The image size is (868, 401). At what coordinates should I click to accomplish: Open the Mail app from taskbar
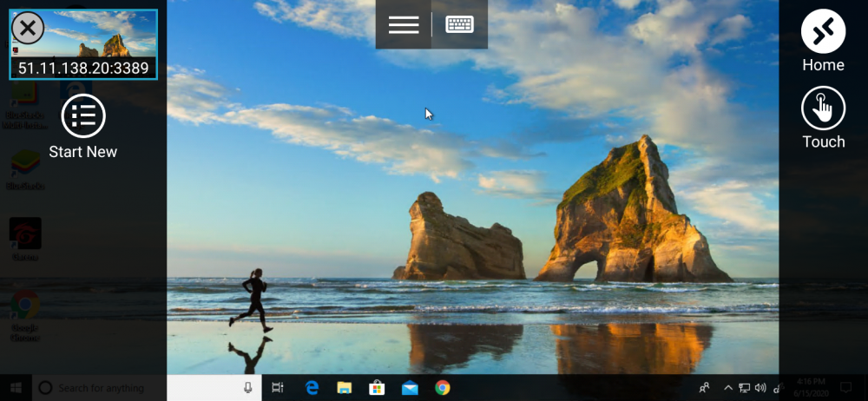[410, 388]
